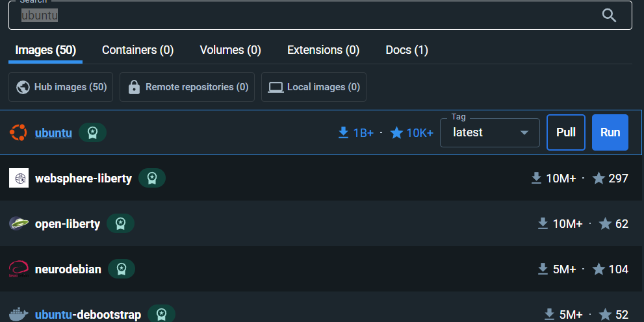Filter by Remote repositories (0)

(x=187, y=87)
